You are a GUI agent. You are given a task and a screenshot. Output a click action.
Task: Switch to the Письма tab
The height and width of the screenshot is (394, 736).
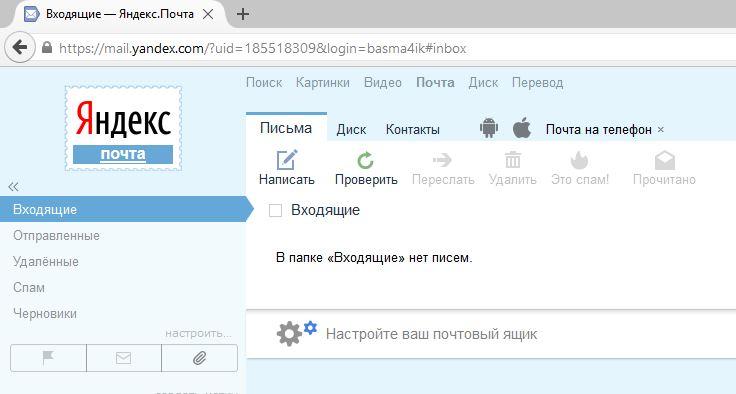click(x=286, y=128)
